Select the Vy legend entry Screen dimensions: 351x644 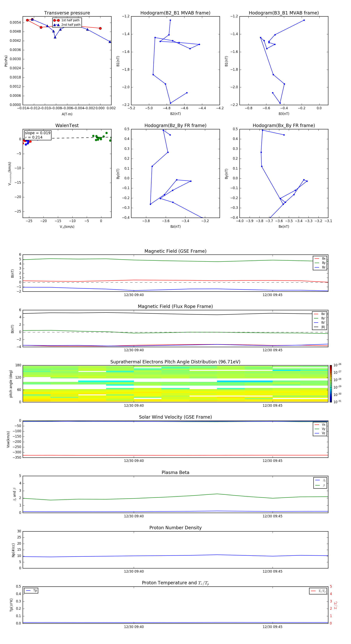[320, 429]
